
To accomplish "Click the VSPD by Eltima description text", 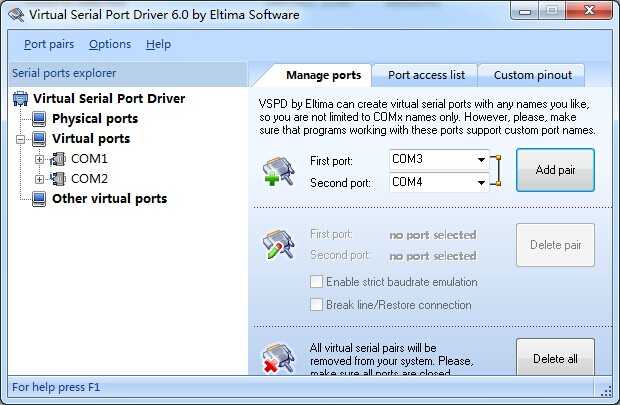I will coord(427,117).
